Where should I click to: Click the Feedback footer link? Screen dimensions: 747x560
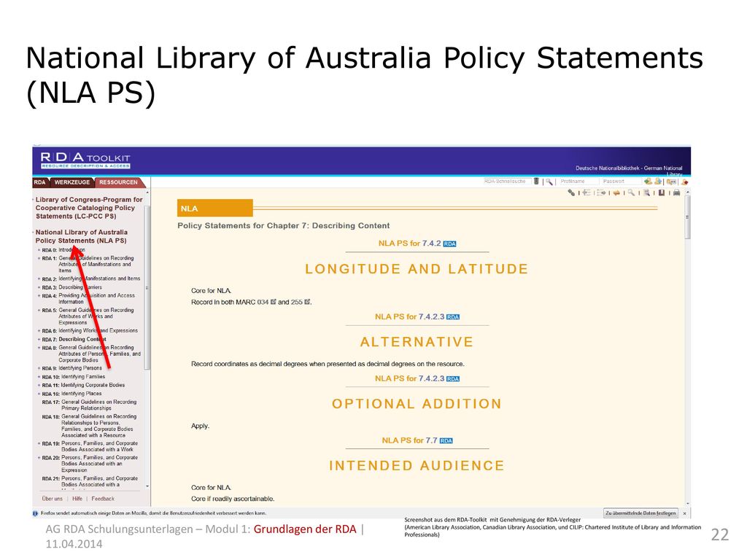click(x=103, y=499)
